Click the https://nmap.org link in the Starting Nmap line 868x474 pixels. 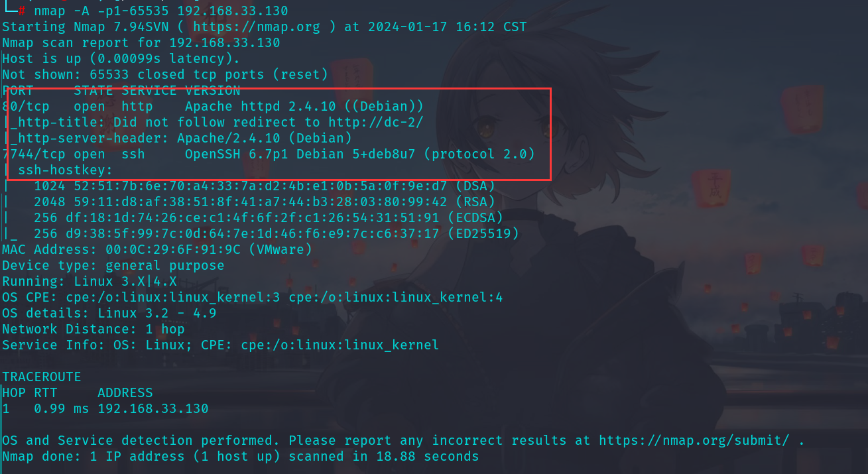click(x=256, y=27)
